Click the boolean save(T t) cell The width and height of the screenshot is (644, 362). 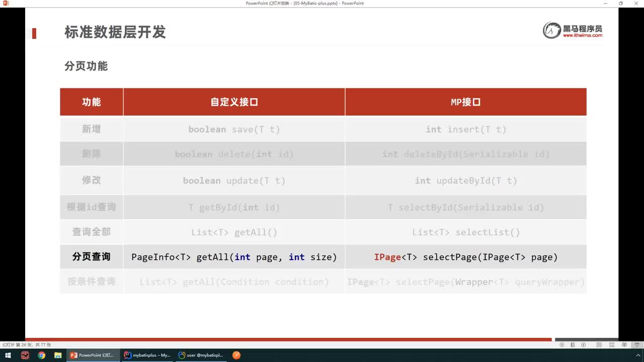[234, 129]
